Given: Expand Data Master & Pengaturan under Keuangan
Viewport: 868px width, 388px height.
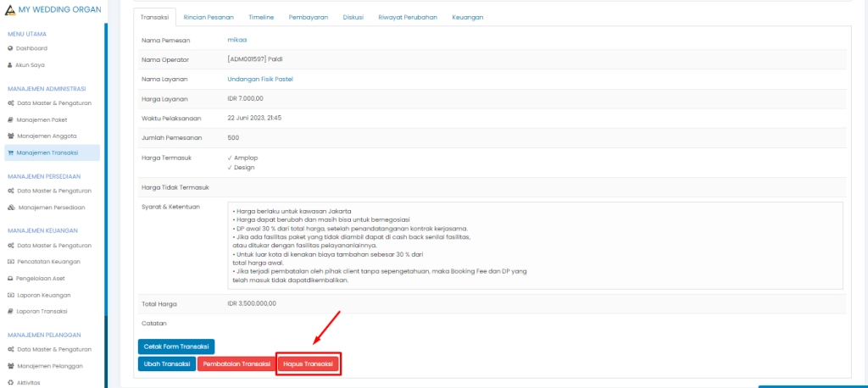Looking at the screenshot, I should coord(54,246).
